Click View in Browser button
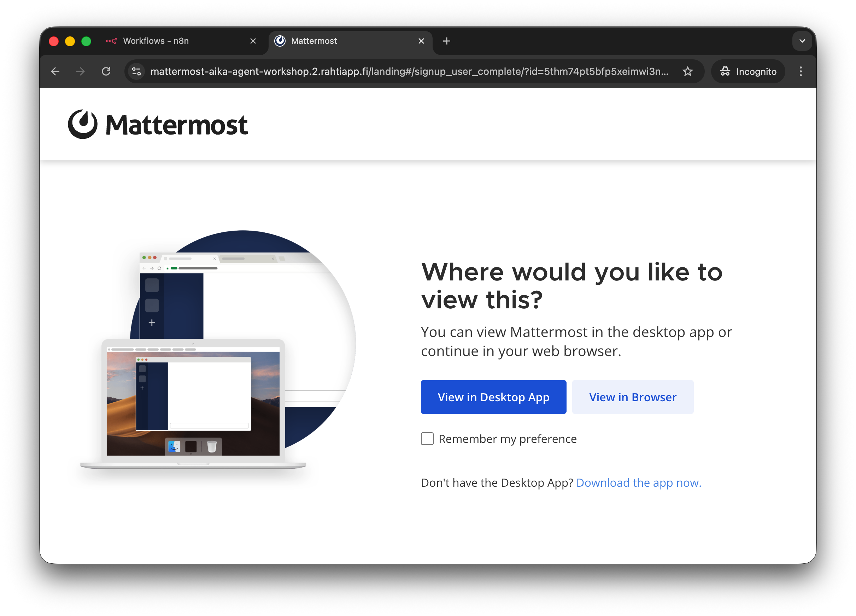The height and width of the screenshot is (616, 856). [633, 397]
